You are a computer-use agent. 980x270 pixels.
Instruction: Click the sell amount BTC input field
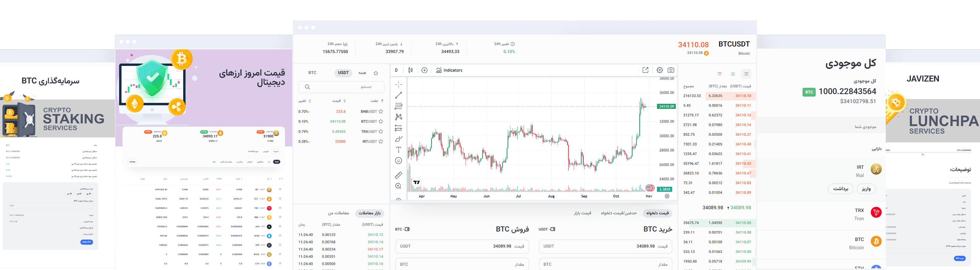coord(462,264)
